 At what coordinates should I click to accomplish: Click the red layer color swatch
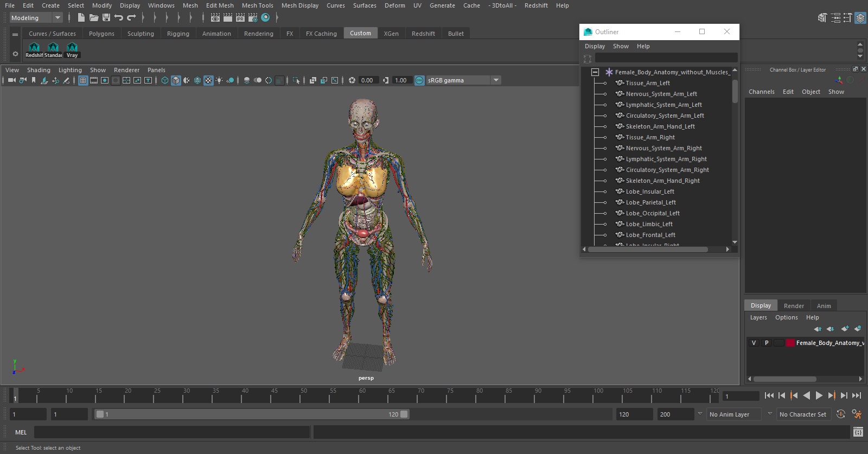tap(790, 343)
